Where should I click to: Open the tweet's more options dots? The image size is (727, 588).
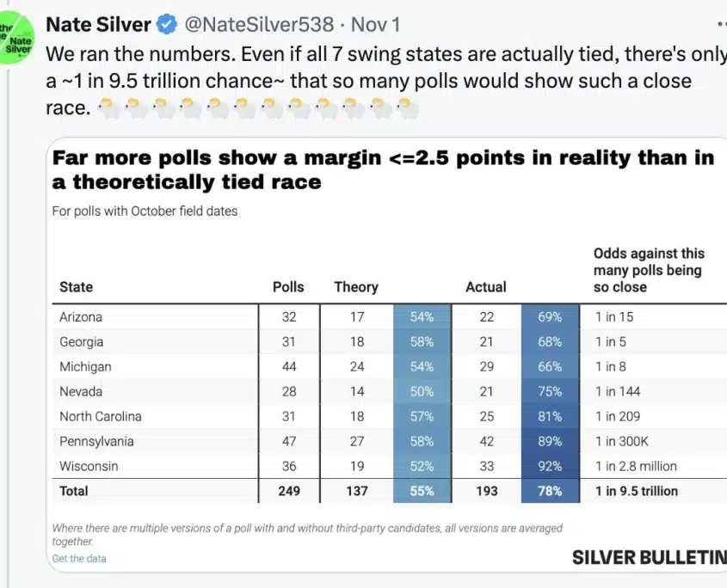tap(722, 25)
